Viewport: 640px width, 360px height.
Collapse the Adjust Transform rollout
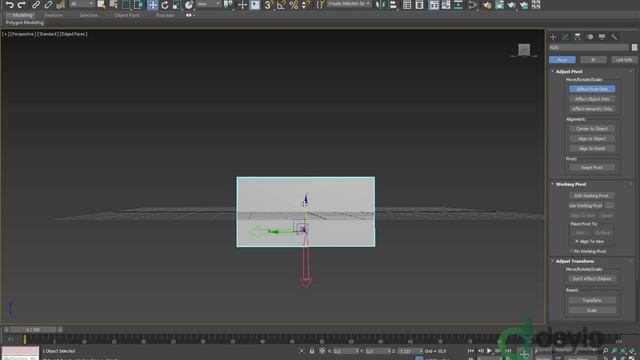click(x=575, y=261)
